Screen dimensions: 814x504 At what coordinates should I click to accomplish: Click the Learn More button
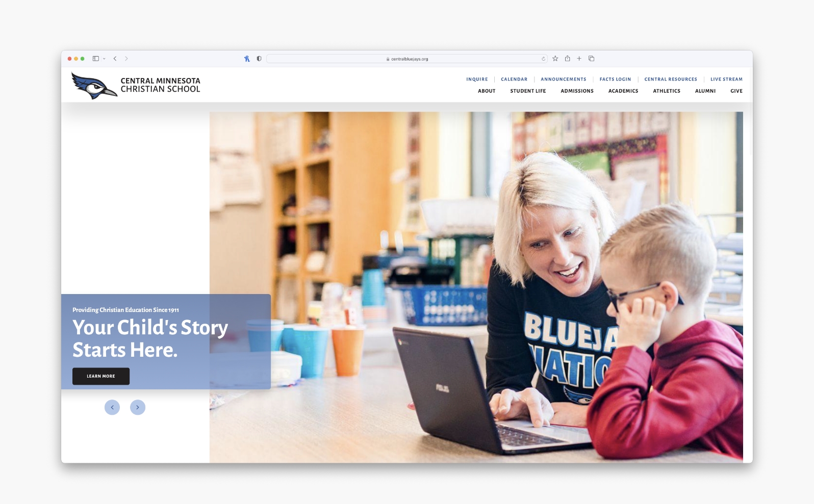[x=101, y=376]
